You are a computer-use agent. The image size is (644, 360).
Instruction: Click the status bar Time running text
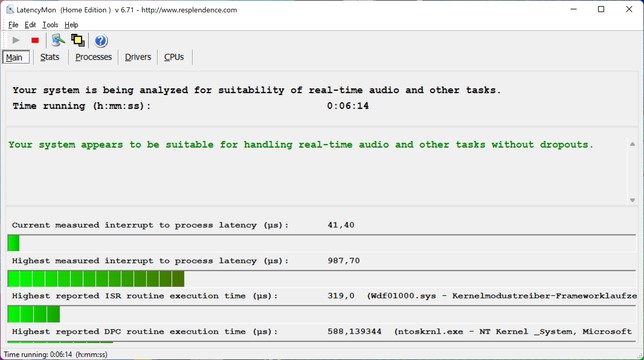(x=56, y=355)
